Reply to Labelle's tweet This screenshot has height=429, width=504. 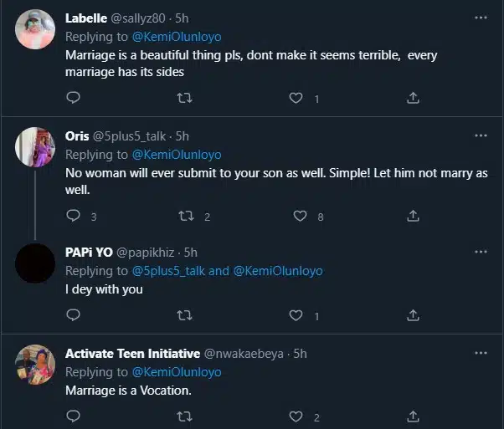73,98
